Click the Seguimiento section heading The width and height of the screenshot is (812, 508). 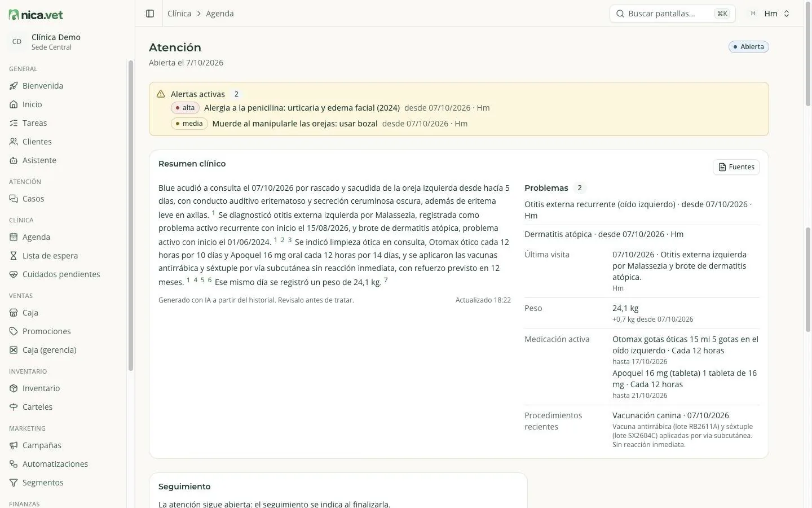[184, 487]
